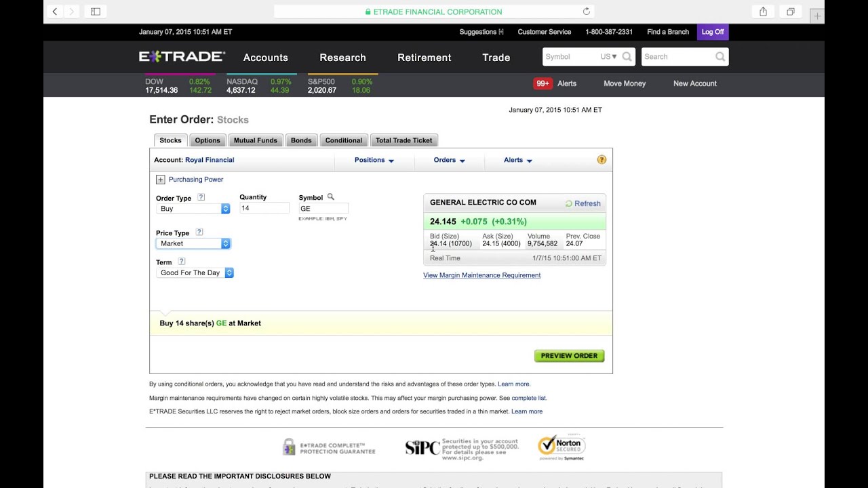Click the green Refresh quote icon
The width and height of the screenshot is (868, 488).
point(569,203)
